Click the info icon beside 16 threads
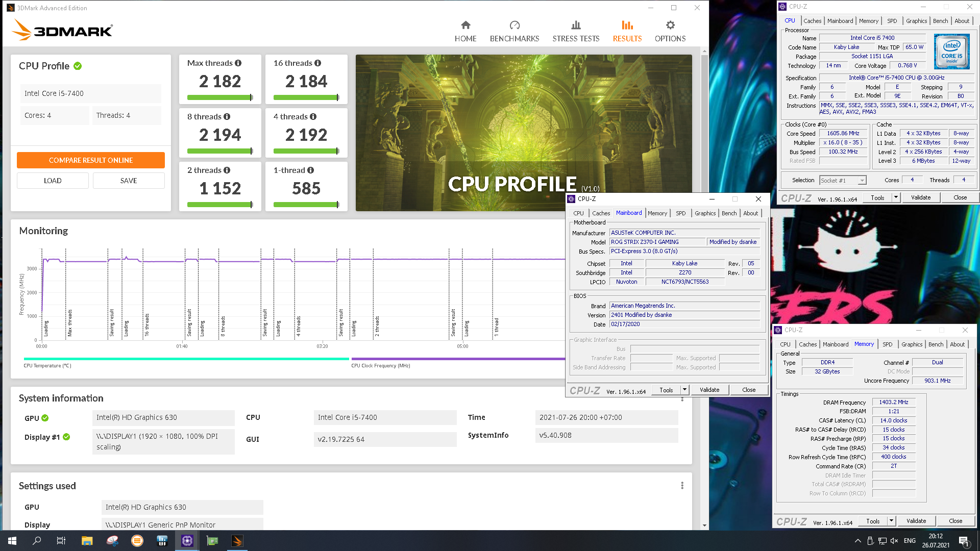 point(318,63)
